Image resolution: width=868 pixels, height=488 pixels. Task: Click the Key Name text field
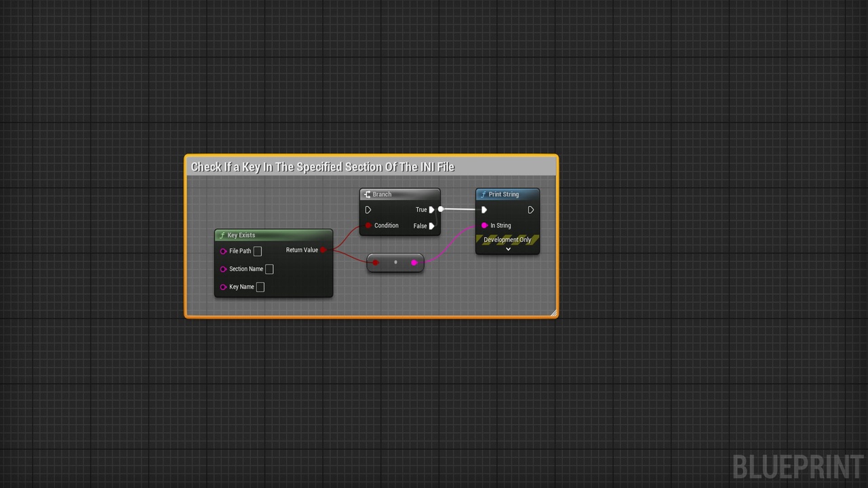tap(260, 287)
